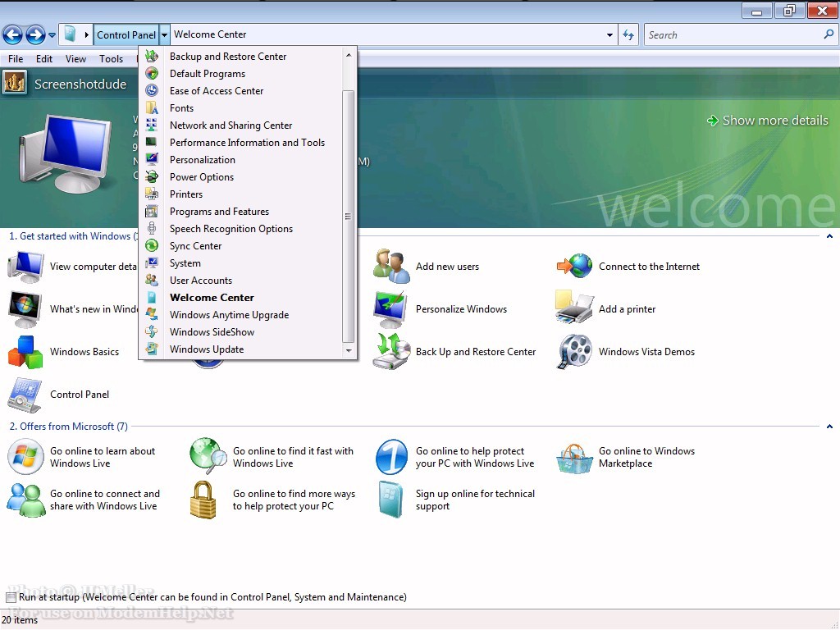Viewport: 840px width, 630px height.
Task: Click the User Accounts icon in dropdown
Action: coord(152,280)
